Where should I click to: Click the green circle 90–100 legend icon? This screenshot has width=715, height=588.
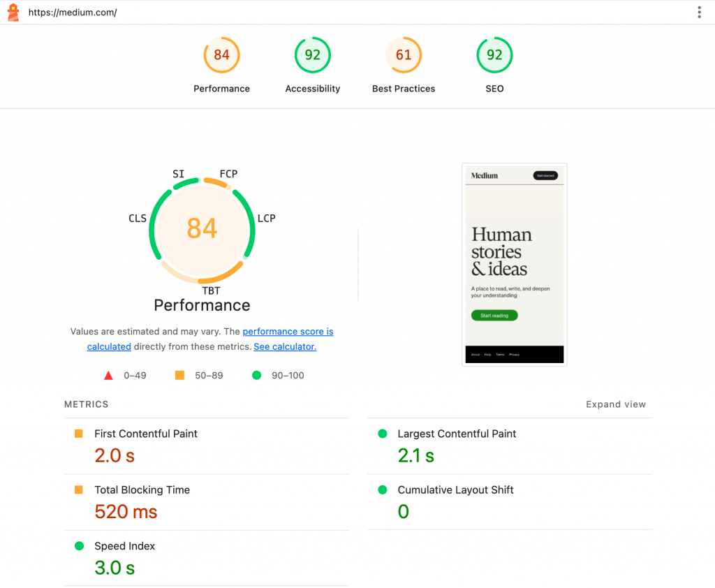pos(257,375)
